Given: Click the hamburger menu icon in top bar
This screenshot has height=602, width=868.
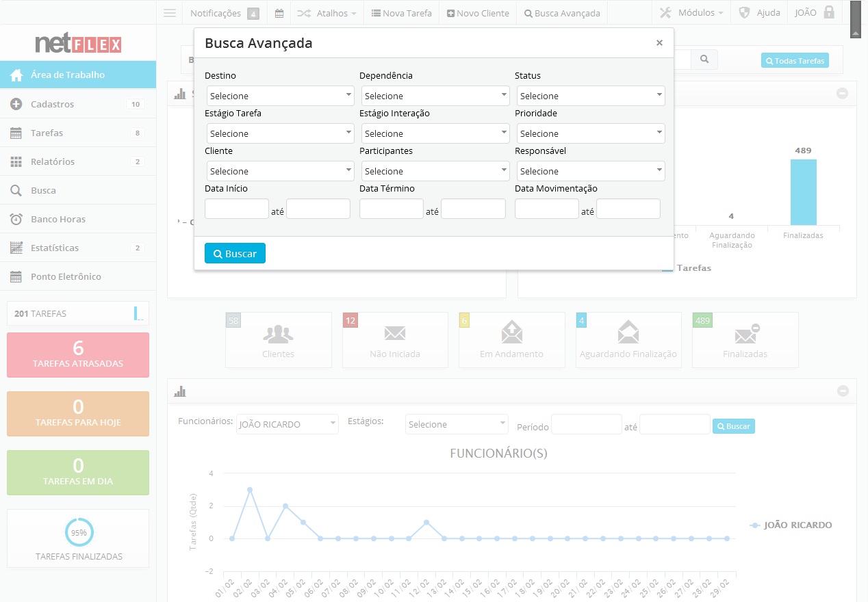Looking at the screenshot, I should click(170, 13).
